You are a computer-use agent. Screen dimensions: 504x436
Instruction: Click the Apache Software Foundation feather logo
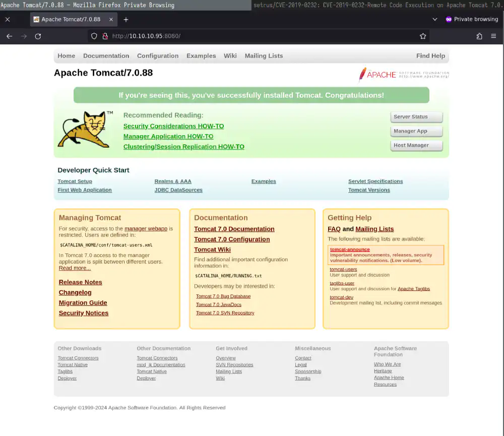pos(403,74)
